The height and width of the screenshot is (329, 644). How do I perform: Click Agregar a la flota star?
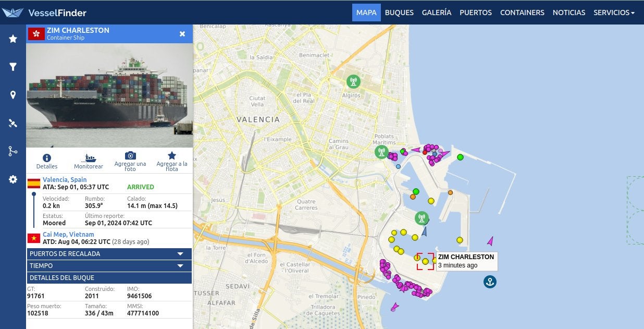coord(172,155)
